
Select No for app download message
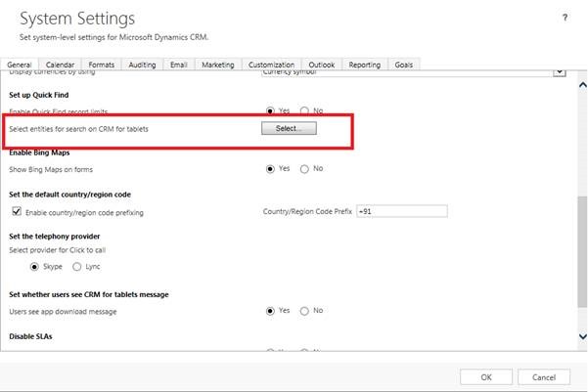click(305, 311)
